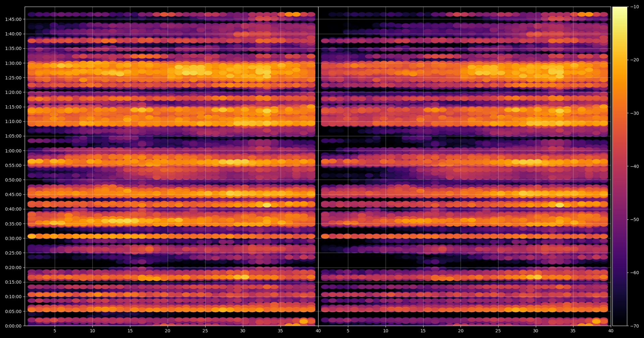Click x-axis label 40 between the two heatmaps
Screen dimensions: 644x338
click(x=318, y=331)
